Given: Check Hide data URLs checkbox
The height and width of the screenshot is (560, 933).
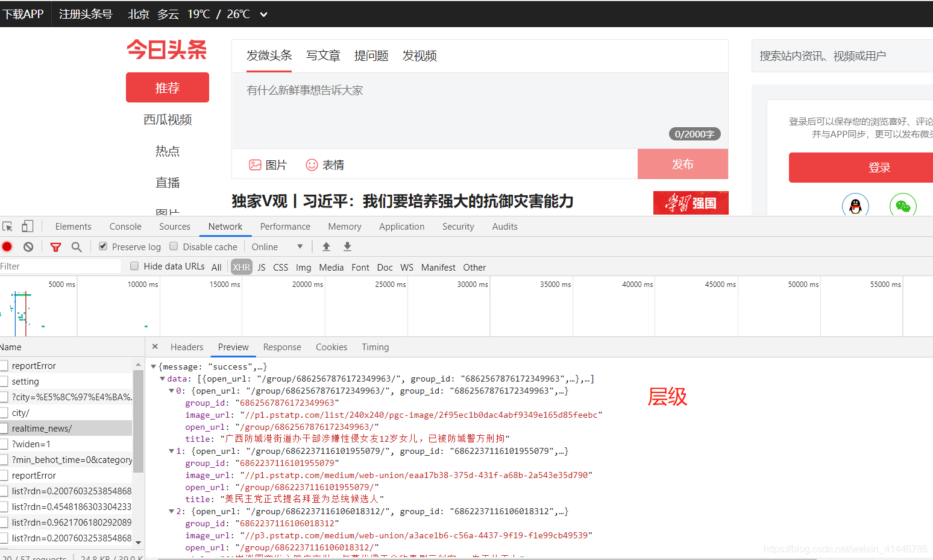Looking at the screenshot, I should [x=134, y=266].
